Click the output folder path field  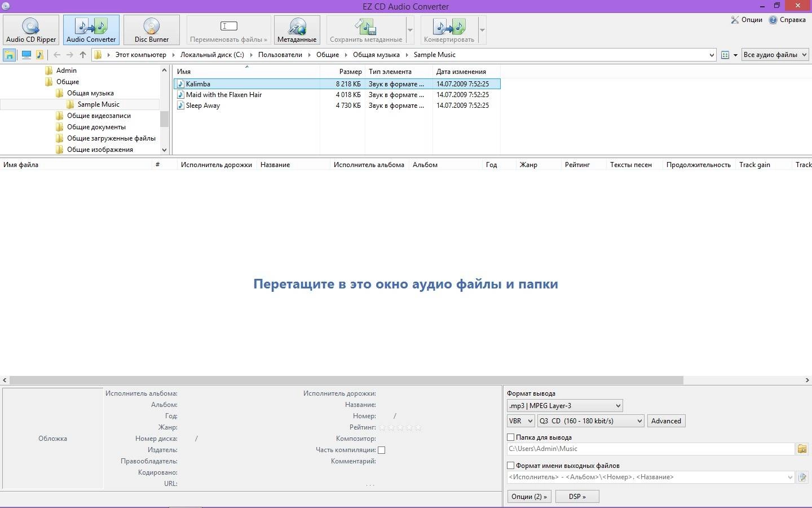click(x=650, y=449)
